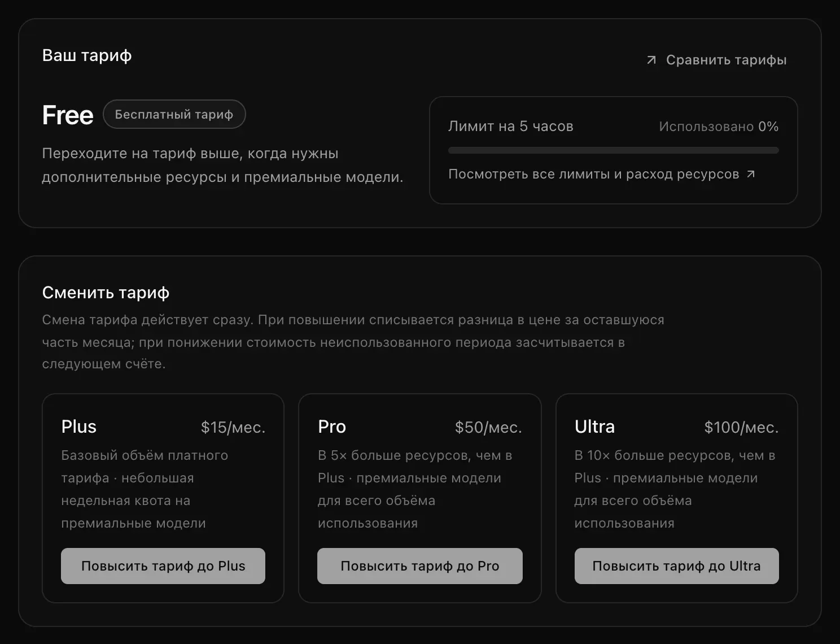
Task: Click the Бесплатный тариф badge
Action: pos(174,114)
